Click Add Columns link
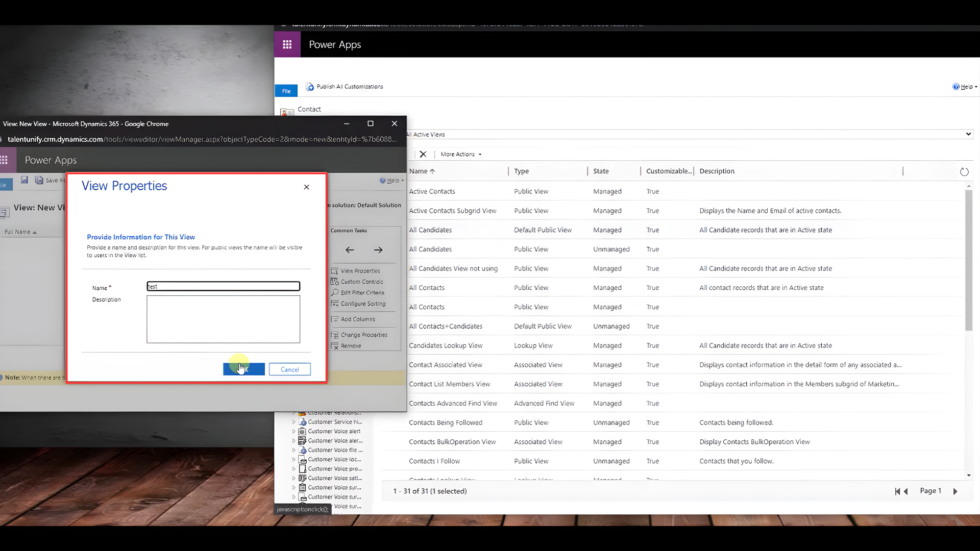Image resolution: width=980 pixels, height=551 pixels. point(358,319)
